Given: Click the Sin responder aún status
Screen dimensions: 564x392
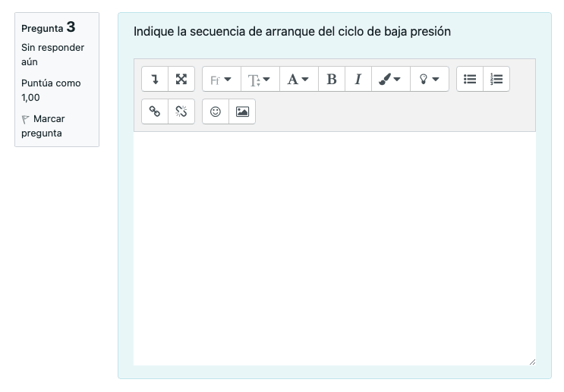Looking at the screenshot, I should coord(52,55).
